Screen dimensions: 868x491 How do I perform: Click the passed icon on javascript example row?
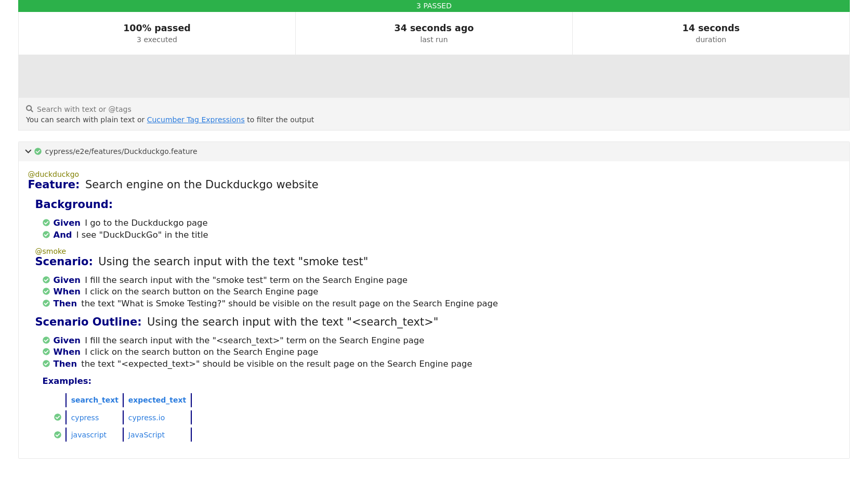coord(58,435)
